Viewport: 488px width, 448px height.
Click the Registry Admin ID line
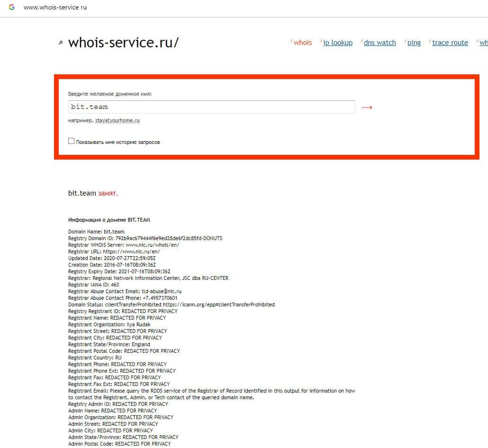tap(118, 404)
